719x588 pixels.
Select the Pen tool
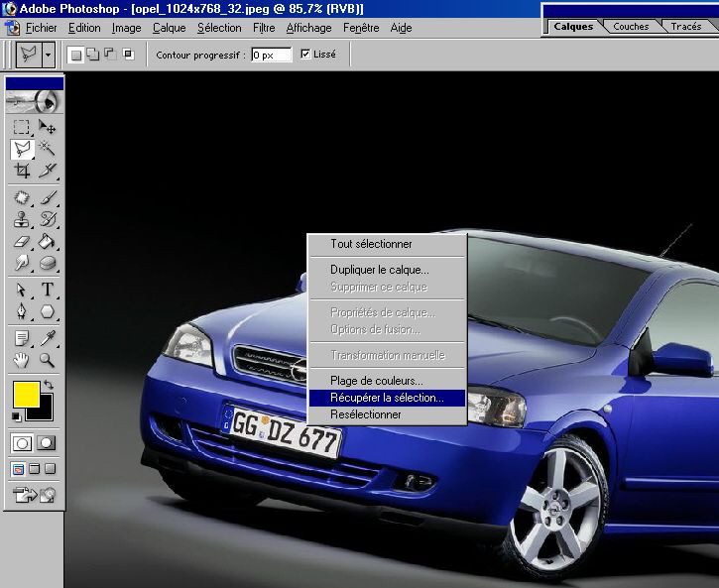click(x=22, y=311)
